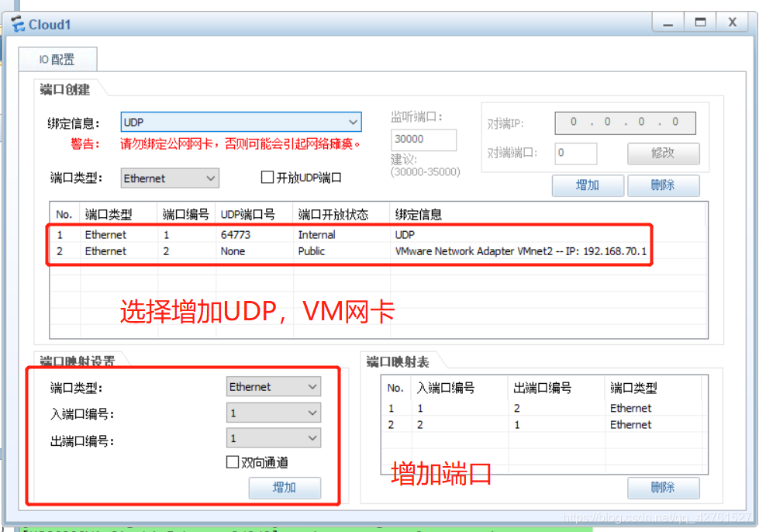Enable the 开放UDP端口 checkbox
This screenshot has width=759, height=532.
[267, 177]
